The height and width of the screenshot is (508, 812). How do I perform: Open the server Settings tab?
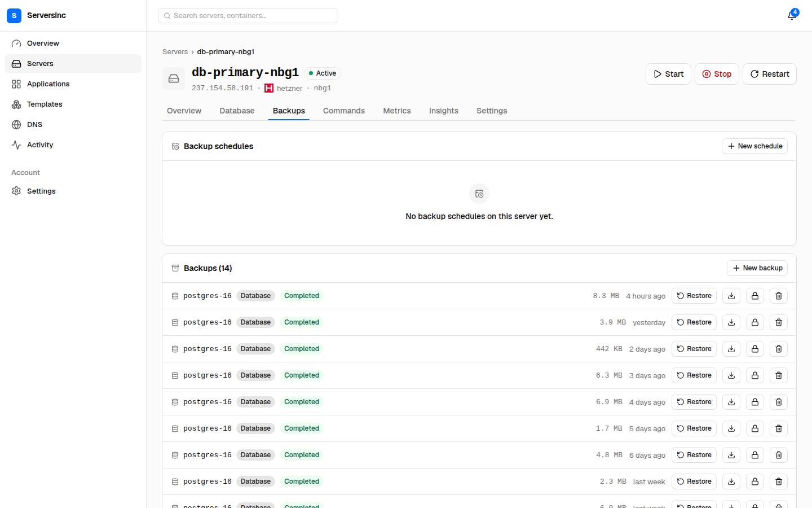pyautogui.click(x=492, y=111)
